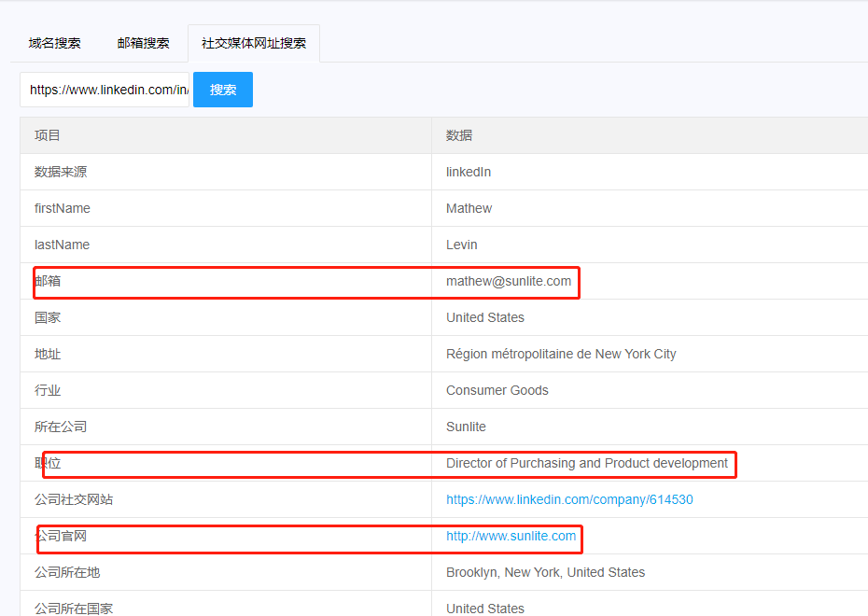868x616 pixels.
Task: Click the 数据 column header
Action: [x=459, y=135]
